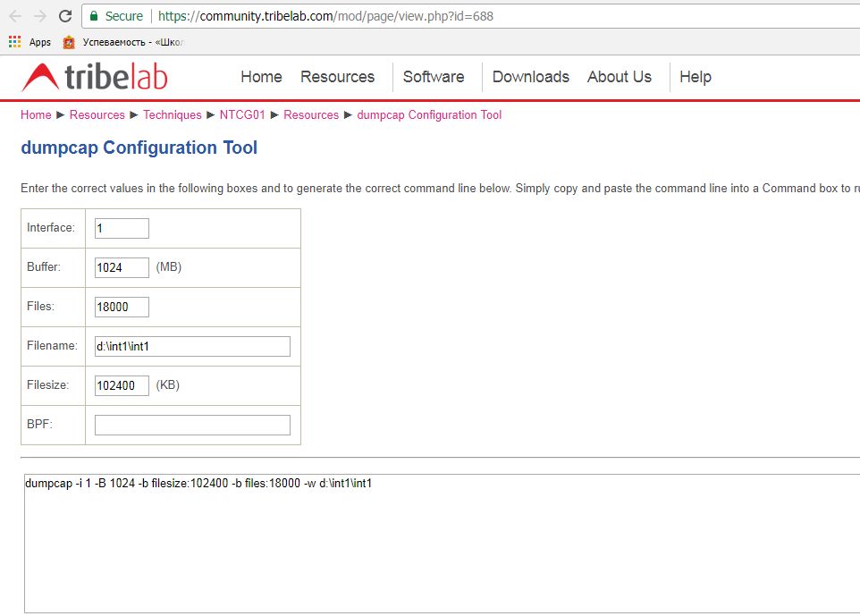Open the Apps grid icon in bookmarks bar

click(x=14, y=42)
